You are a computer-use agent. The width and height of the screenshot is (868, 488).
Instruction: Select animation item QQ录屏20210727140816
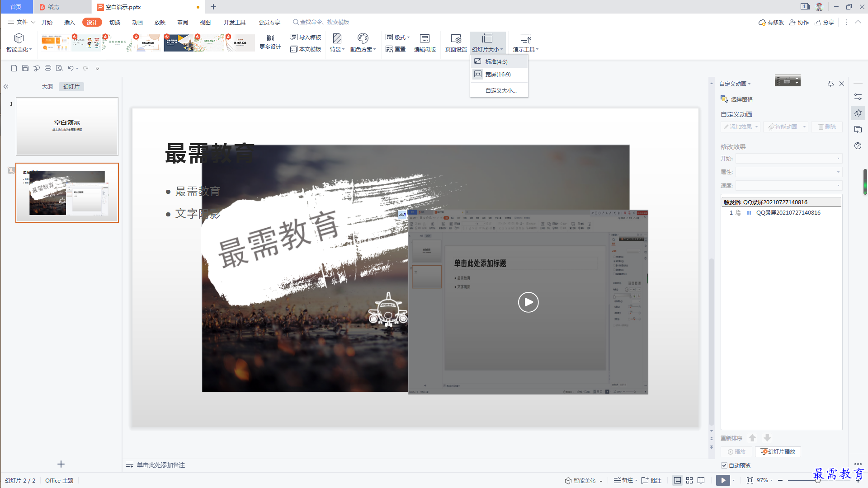(782, 213)
